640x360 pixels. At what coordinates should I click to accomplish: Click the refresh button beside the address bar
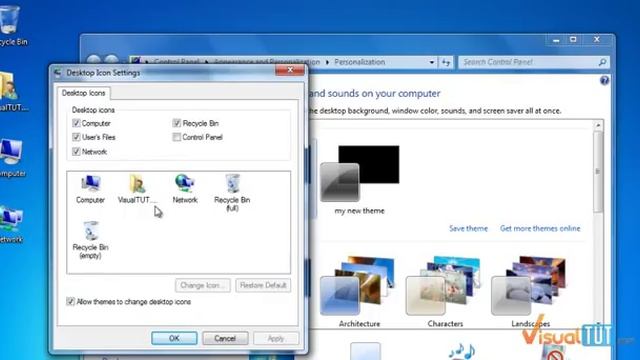coord(446,62)
